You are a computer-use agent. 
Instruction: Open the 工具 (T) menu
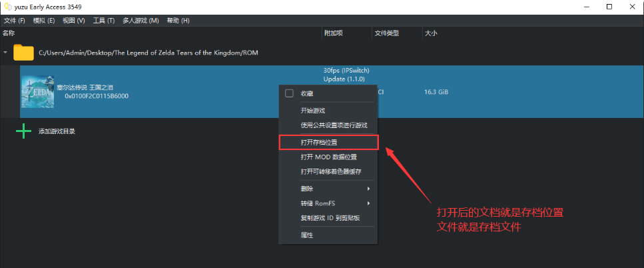(x=104, y=21)
